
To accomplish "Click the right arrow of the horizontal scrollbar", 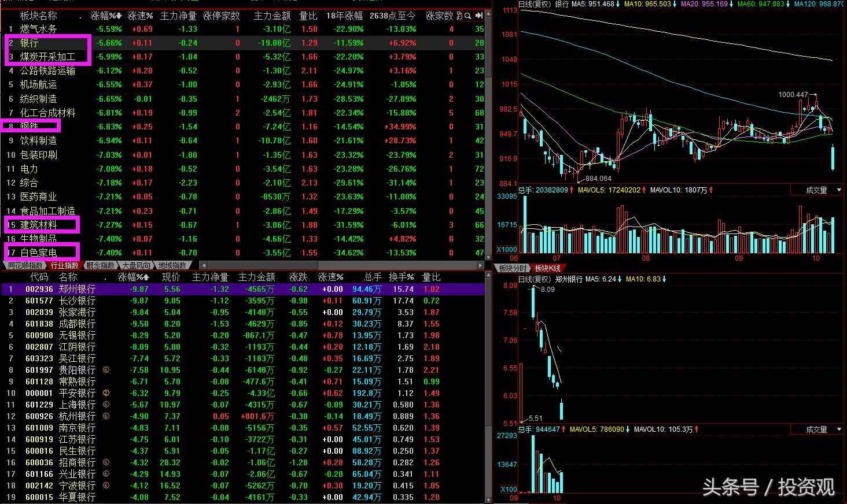I will click(480, 265).
